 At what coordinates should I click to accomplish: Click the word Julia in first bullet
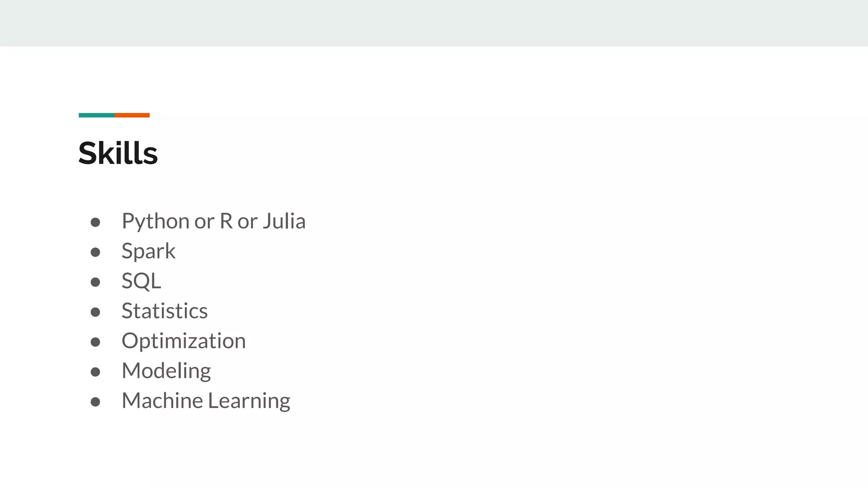pos(284,221)
